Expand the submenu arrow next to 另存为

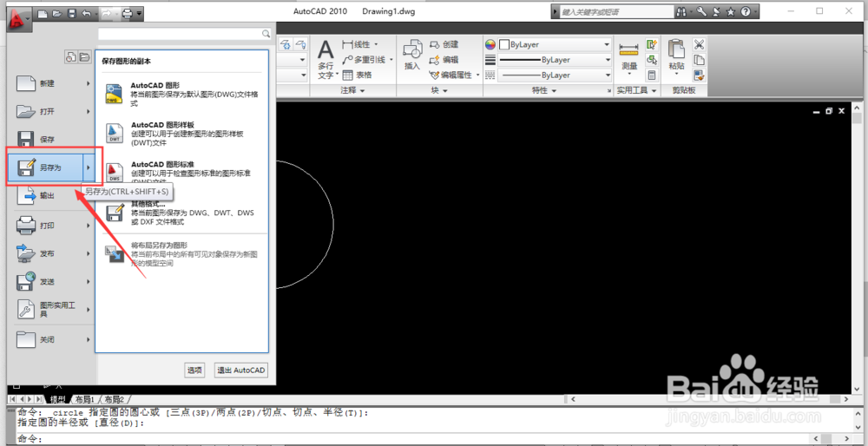88,167
